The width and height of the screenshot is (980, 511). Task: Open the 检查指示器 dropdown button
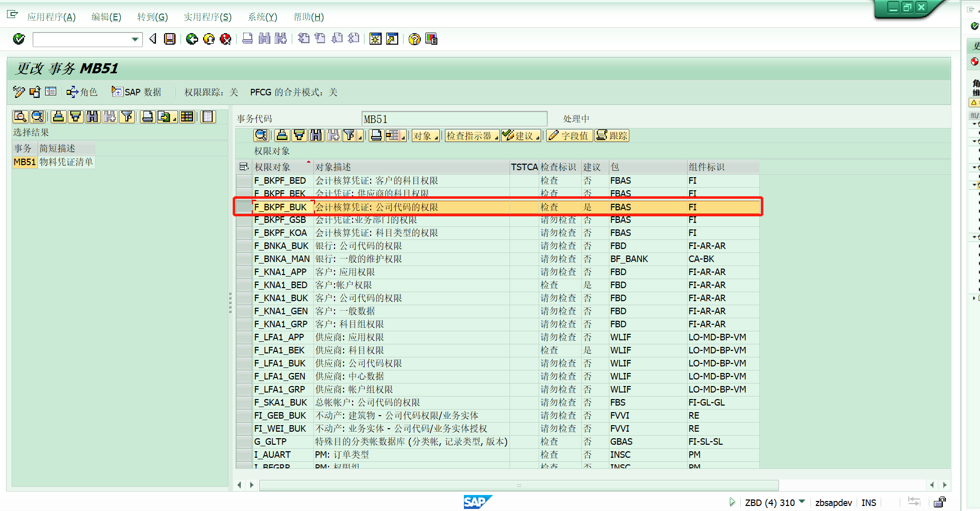pyautogui.click(x=472, y=136)
